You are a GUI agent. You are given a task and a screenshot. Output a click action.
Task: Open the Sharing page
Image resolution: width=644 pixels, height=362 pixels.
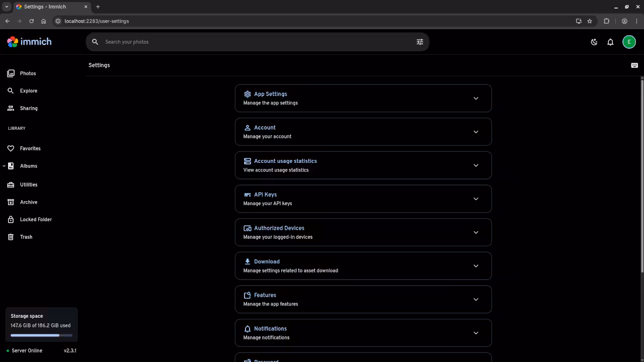(x=28, y=108)
